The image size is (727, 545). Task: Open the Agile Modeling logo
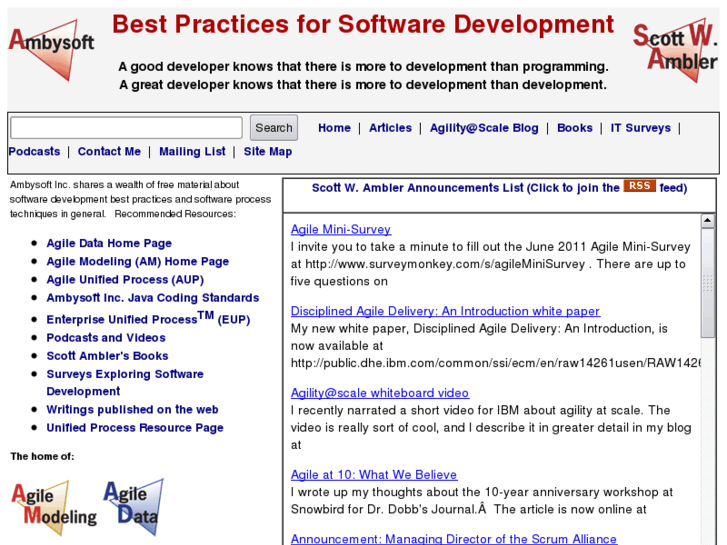pyautogui.click(x=54, y=508)
